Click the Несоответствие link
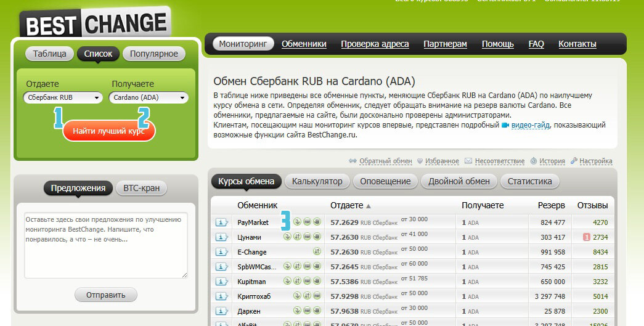The width and height of the screenshot is (644, 326). coord(500,161)
